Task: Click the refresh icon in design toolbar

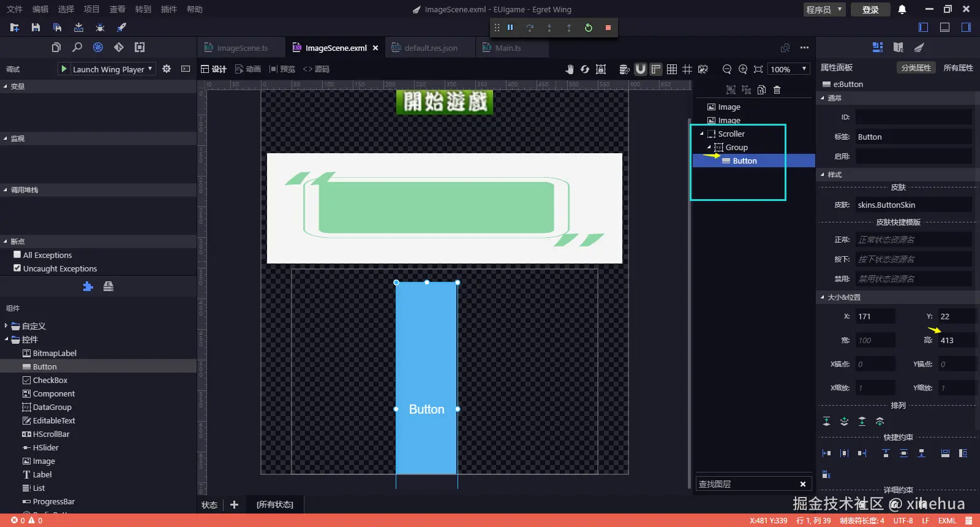Action: [585, 69]
